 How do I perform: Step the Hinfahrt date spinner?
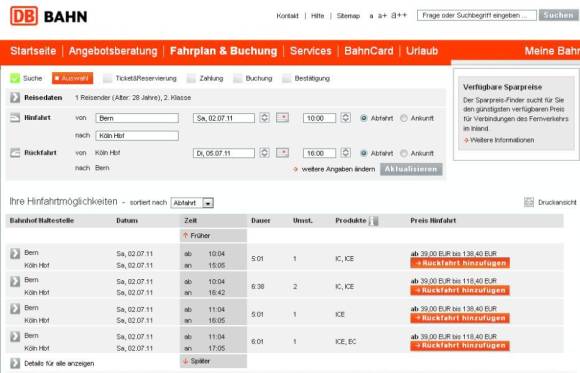pos(264,118)
